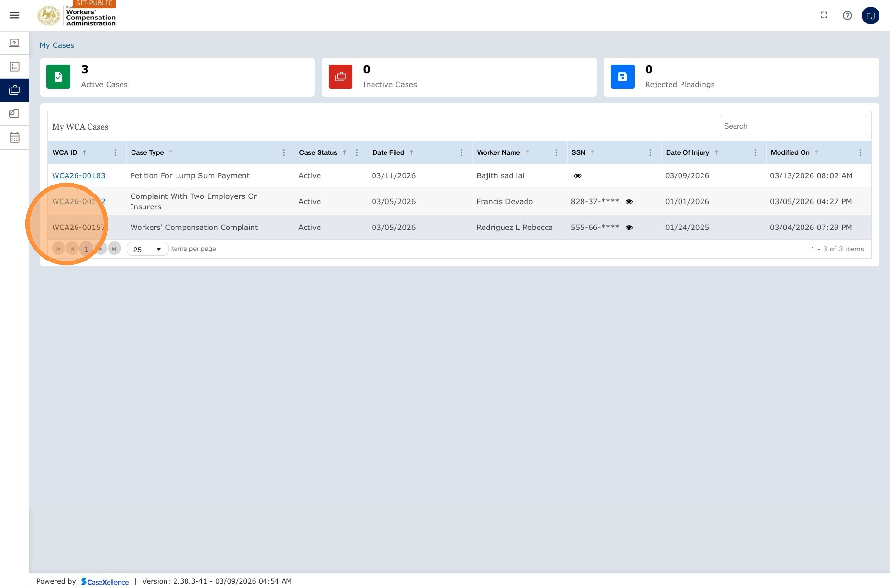890x588 pixels.
Task: Click masked SSN '828-37-****'
Action: (x=595, y=202)
